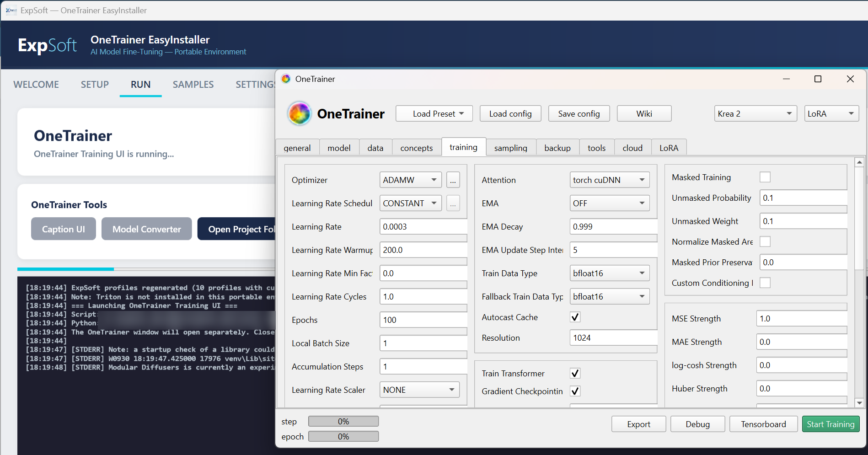Enable the Masked Training checkbox

(x=765, y=177)
